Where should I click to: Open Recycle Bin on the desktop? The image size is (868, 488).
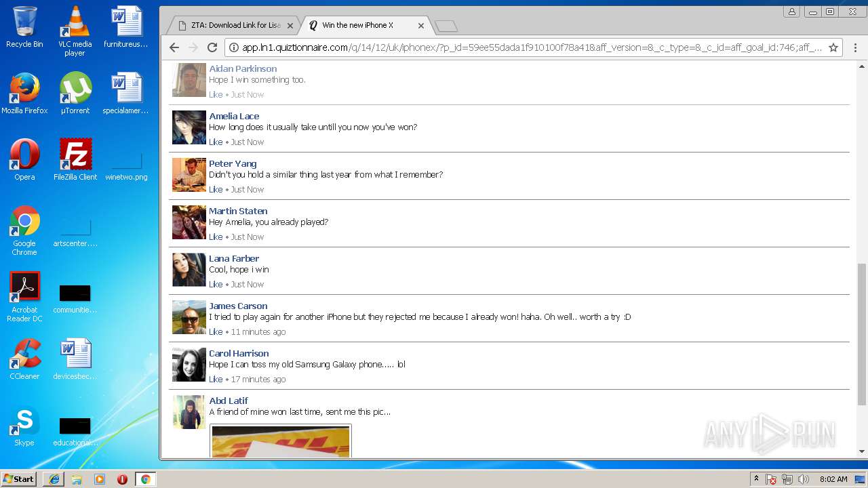[x=24, y=27]
